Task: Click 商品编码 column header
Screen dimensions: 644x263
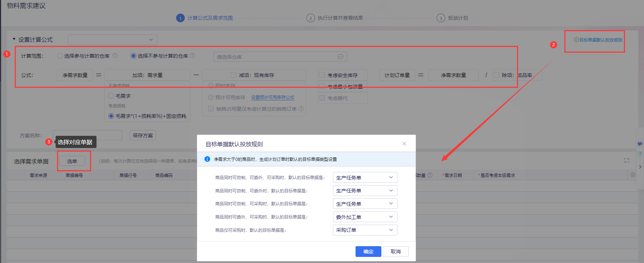Action: tap(164, 175)
